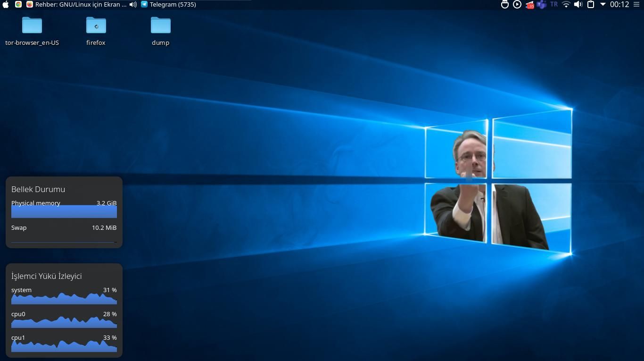
Task: Click the cpu1 load graph
Action: pyautogui.click(x=64, y=346)
